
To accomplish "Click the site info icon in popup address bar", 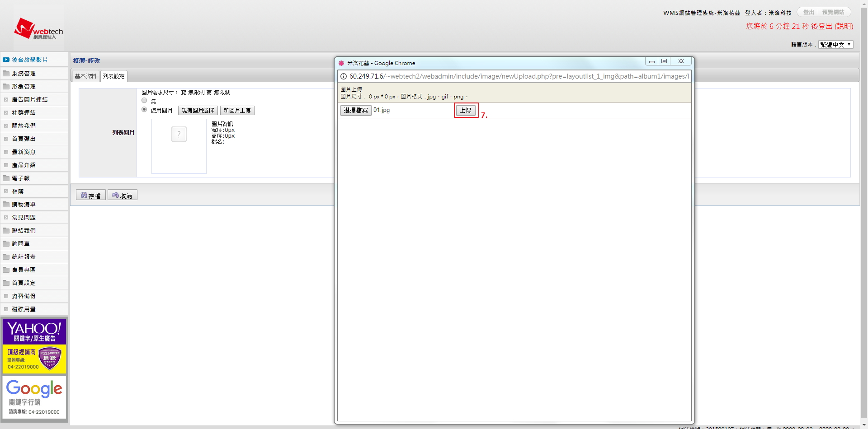I will 344,76.
